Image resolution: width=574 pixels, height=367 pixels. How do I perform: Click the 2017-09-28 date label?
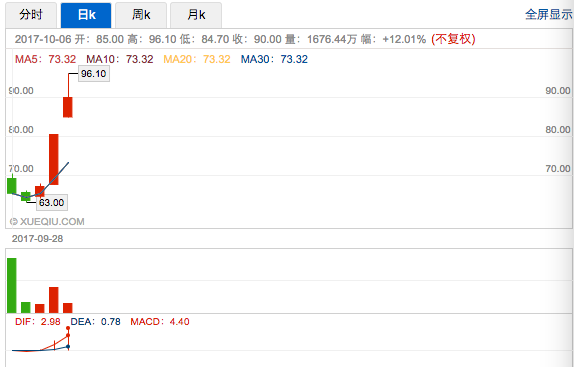[x=37, y=239]
